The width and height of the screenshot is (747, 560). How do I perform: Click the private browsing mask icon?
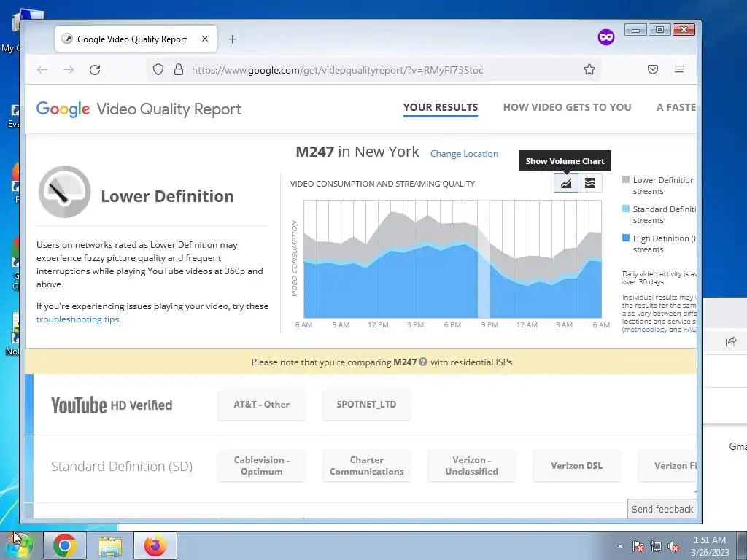click(606, 37)
